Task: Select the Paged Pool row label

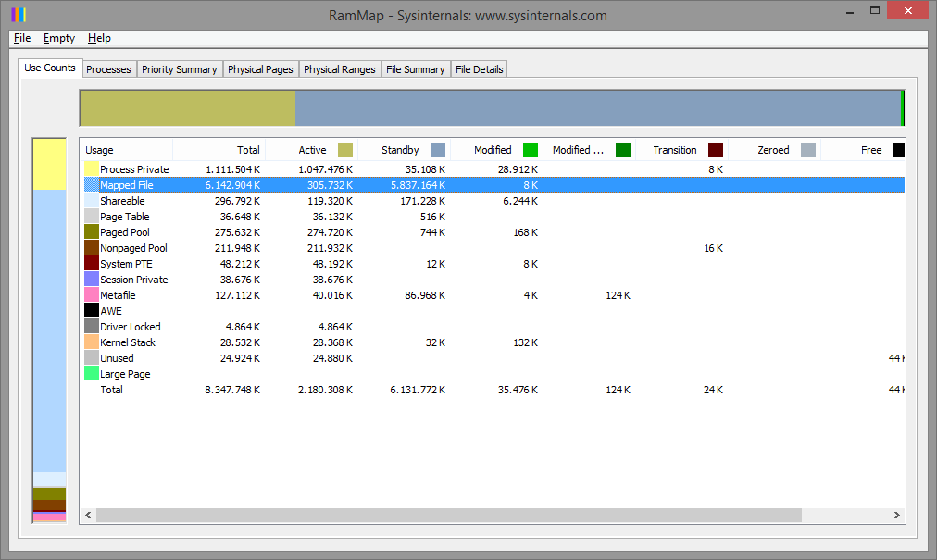Action: point(125,232)
